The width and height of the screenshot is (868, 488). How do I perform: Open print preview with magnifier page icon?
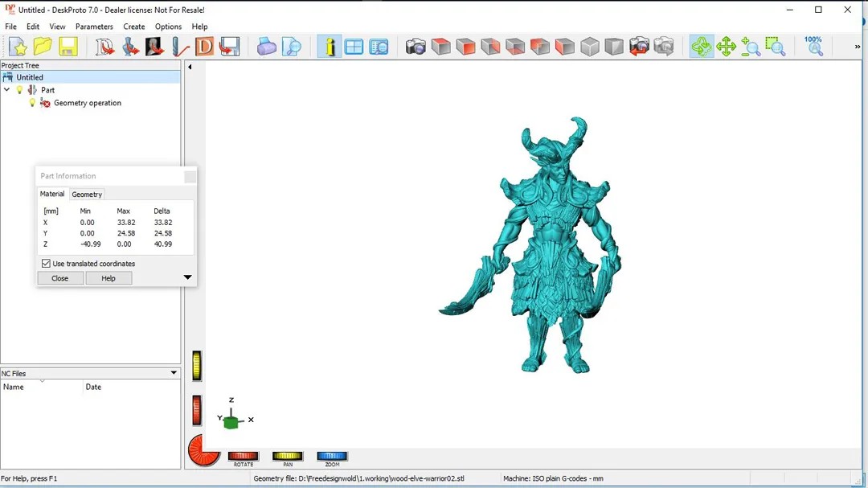[x=291, y=47]
